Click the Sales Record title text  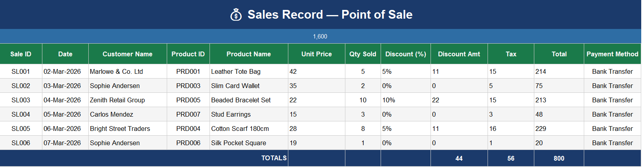(x=330, y=15)
